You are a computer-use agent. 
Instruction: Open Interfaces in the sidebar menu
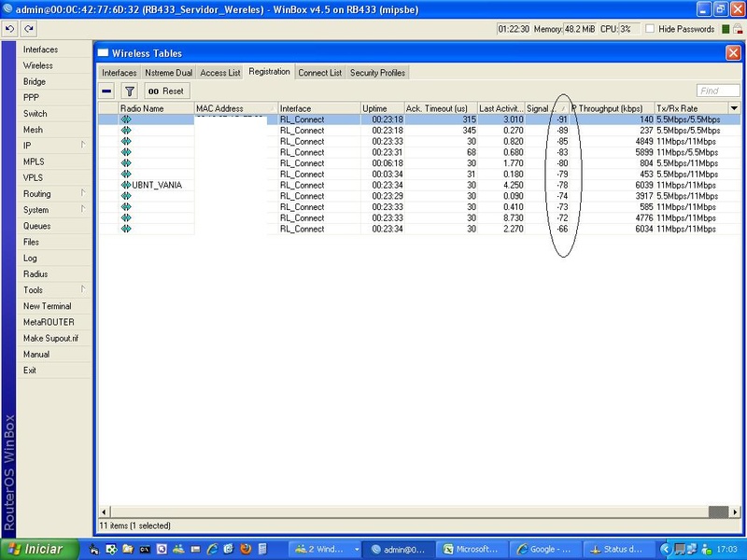pyautogui.click(x=40, y=49)
